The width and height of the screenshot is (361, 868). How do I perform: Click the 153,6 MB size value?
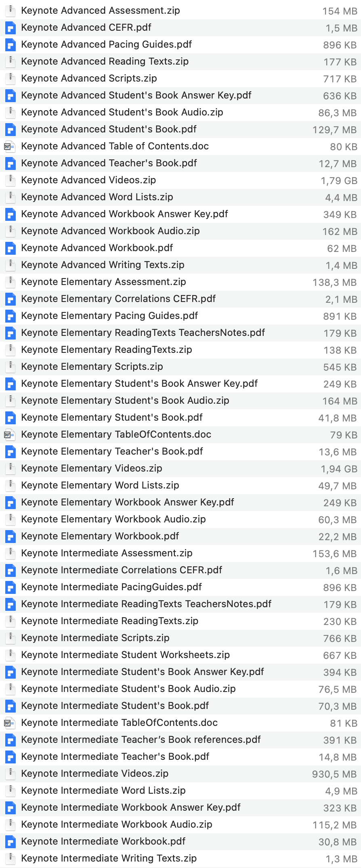335,554
